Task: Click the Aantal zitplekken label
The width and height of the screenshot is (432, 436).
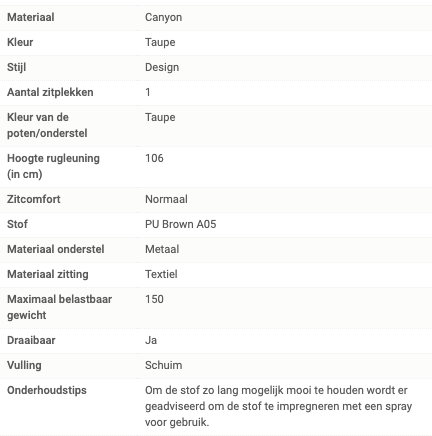Action: (50, 92)
